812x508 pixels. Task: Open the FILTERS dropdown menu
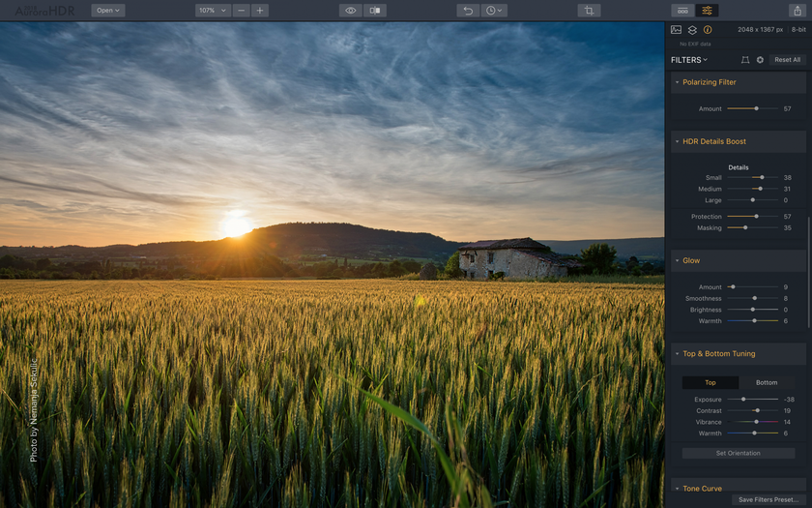(x=689, y=60)
